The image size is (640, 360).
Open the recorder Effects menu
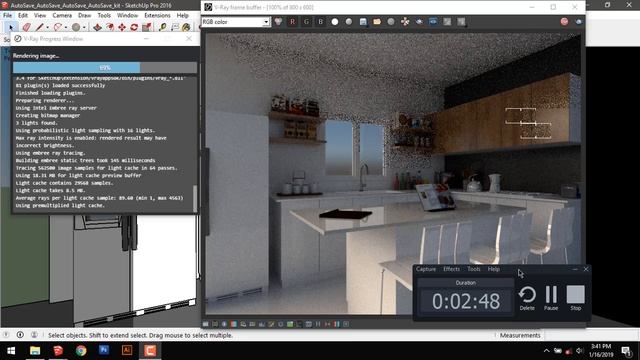coord(451,269)
